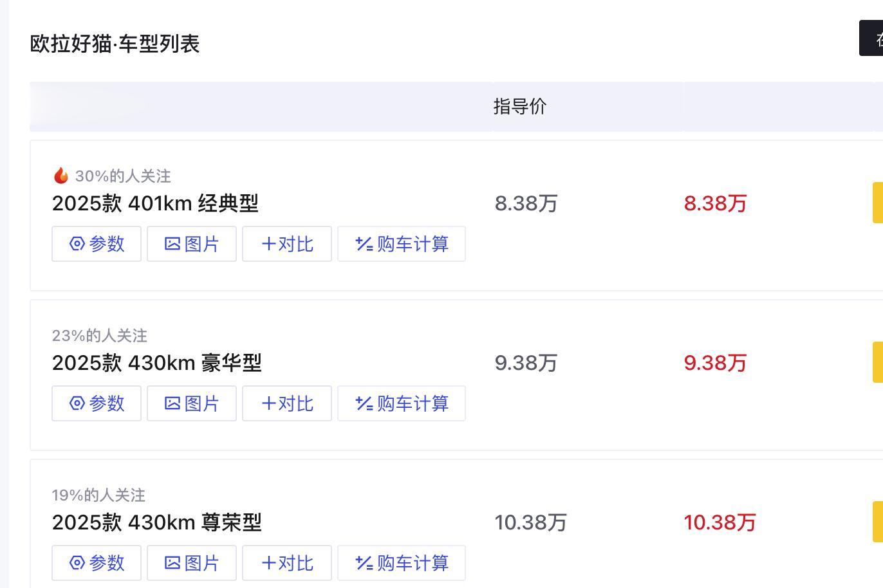Open the 2025款 401km 经典型 model link

(x=155, y=203)
